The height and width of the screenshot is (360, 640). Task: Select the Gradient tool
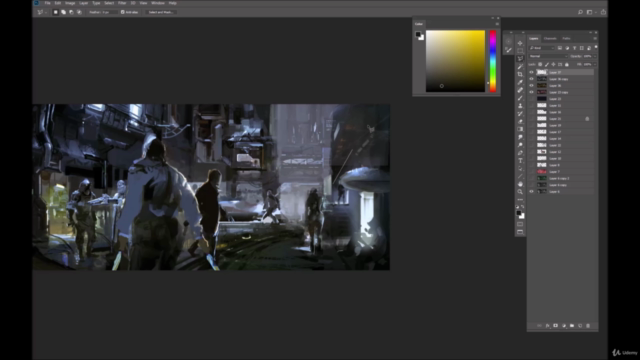(x=520, y=129)
